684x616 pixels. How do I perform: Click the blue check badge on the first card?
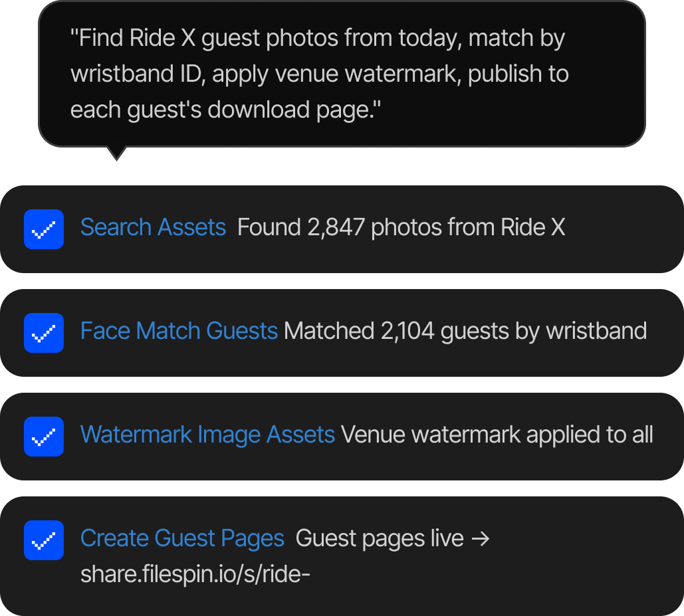(x=43, y=229)
